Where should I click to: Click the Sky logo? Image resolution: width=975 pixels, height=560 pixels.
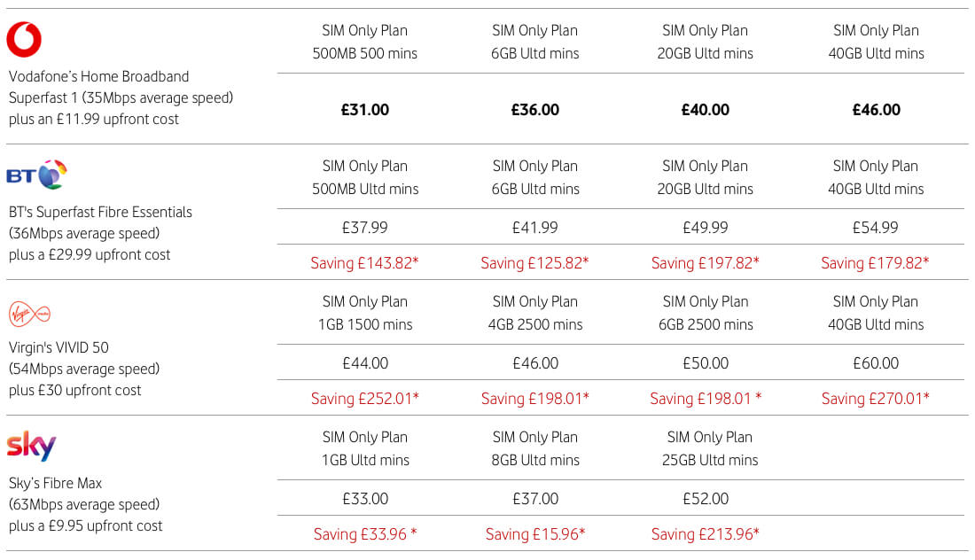tap(31, 447)
